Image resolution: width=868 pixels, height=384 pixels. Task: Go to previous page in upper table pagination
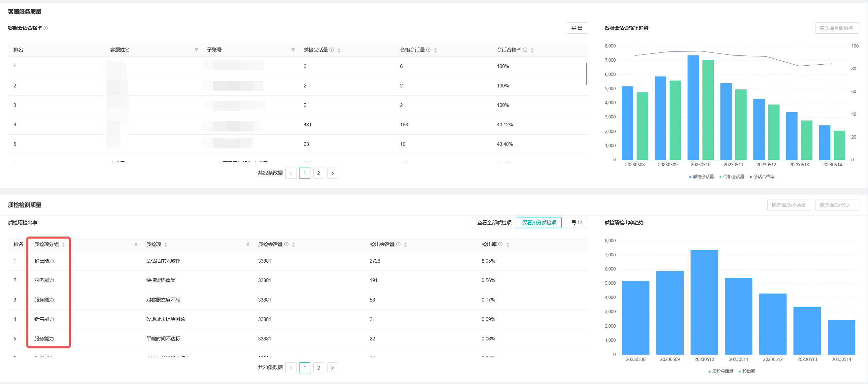(291, 173)
